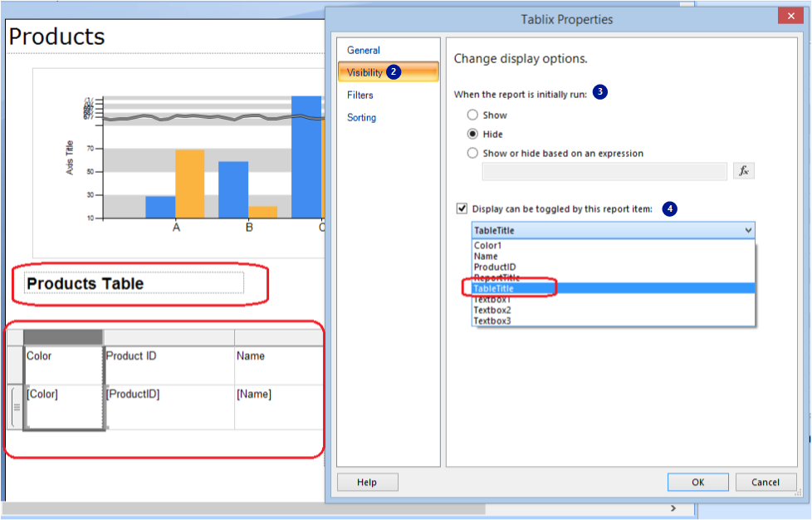This screenshot has height=520, width=812.
Task: Open the Filters page
Action: (x=360, y=95)
